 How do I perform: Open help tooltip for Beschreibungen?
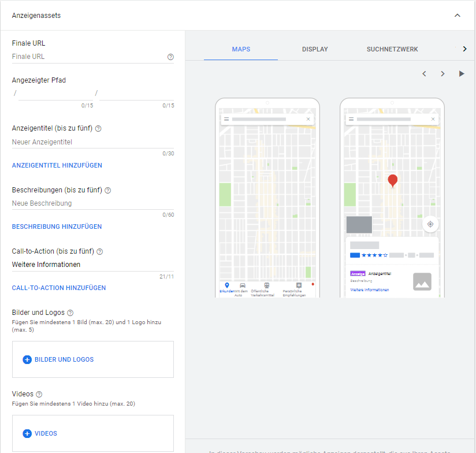coord(108,190)
